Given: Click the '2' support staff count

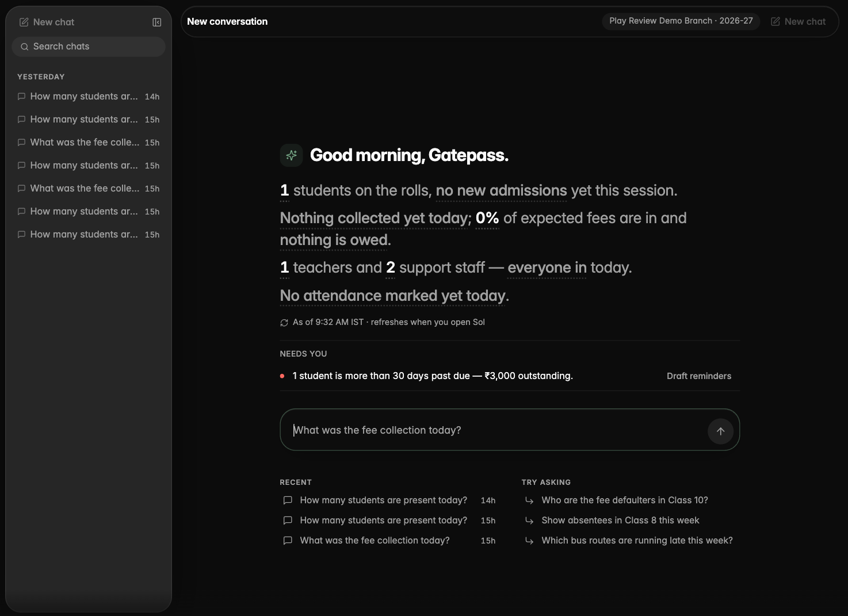Looking at the screenshot, I should 391,267.
